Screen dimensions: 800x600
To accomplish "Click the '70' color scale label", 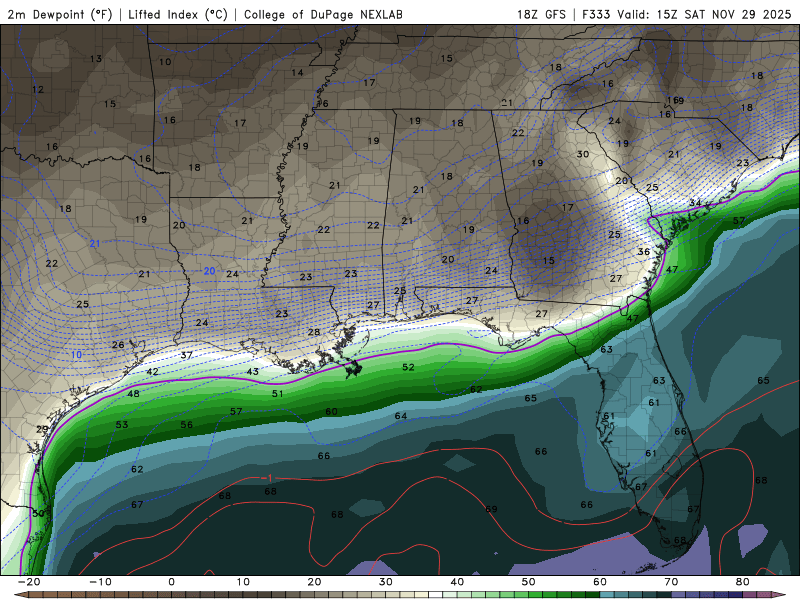I will (671, 582).
